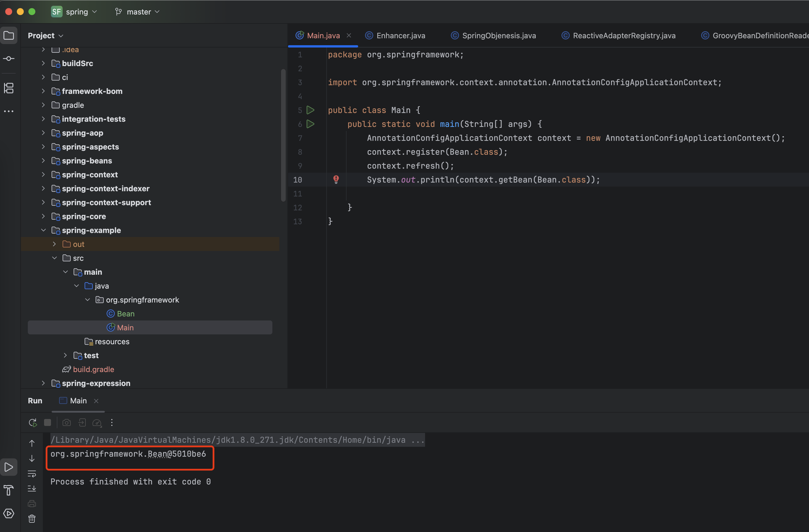Click the run gutter arrow beside main method
Image resolution: width=809 pixels, height=532 pixels.
coord(310,124)
